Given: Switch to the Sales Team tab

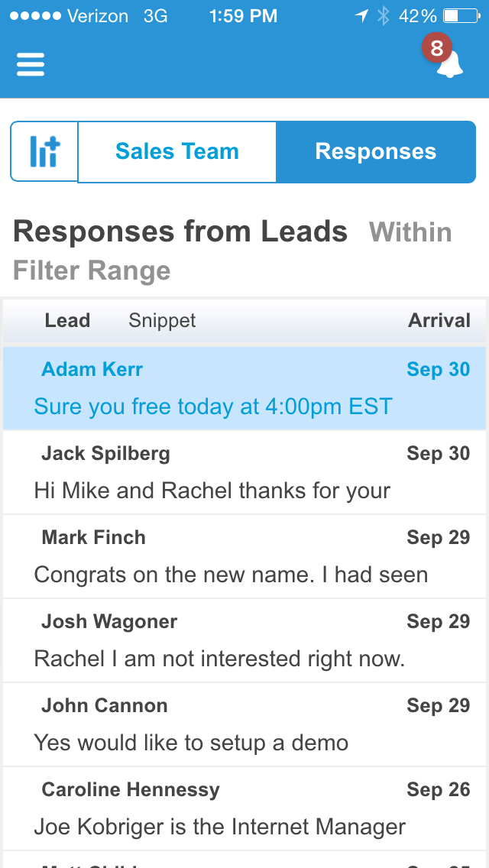Looking at the screenshot, I should pos(176,151).
